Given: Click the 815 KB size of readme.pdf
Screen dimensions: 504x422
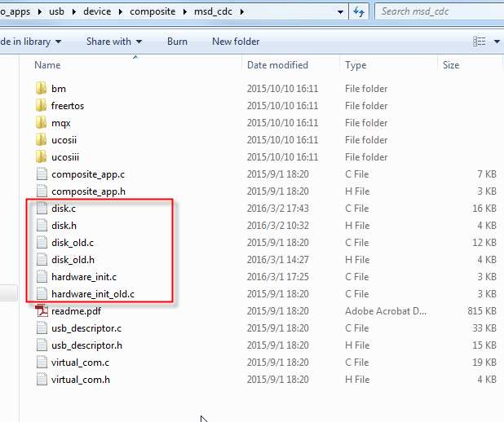Looking at the screenshot, I should (x=482, y=311).
